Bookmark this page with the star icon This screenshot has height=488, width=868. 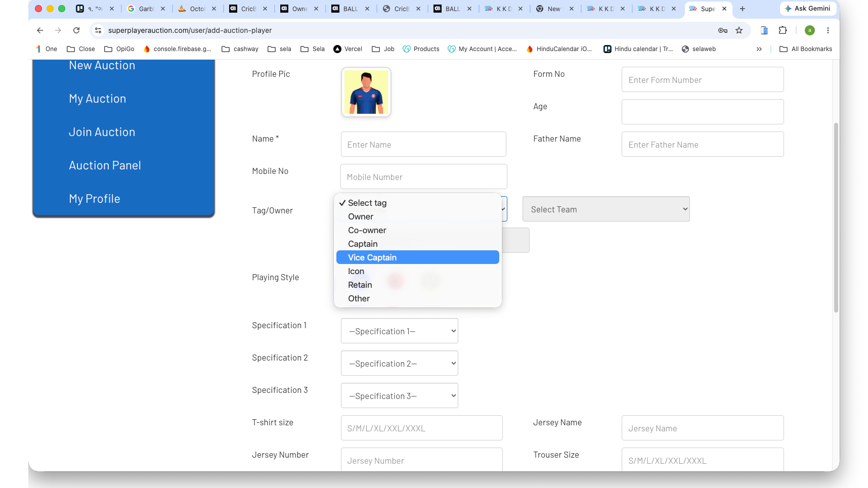click(x=739, y=30)
